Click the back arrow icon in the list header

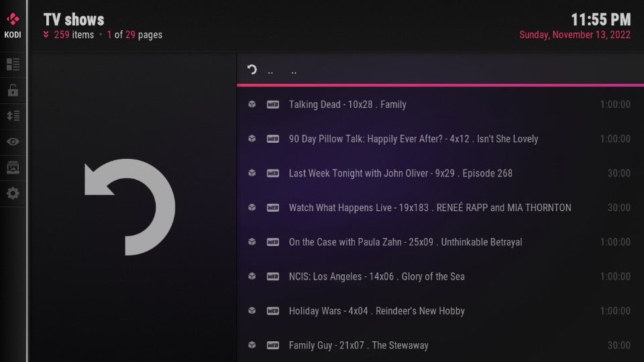click(x=252, y=69)
